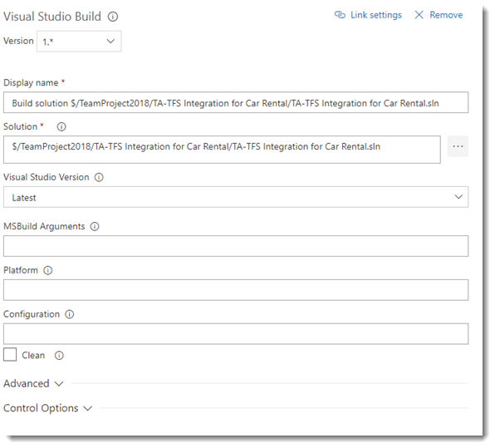Viewport: 495px width, 448px height.
Task: Click inside the Platform input field
Action: (x=236, y=290)
